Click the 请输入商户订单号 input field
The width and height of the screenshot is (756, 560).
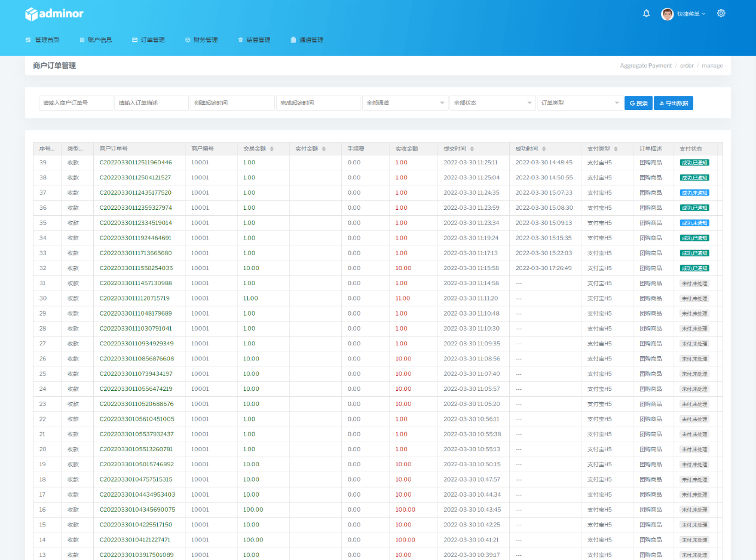pyautogui.click(x=76, y=103)
